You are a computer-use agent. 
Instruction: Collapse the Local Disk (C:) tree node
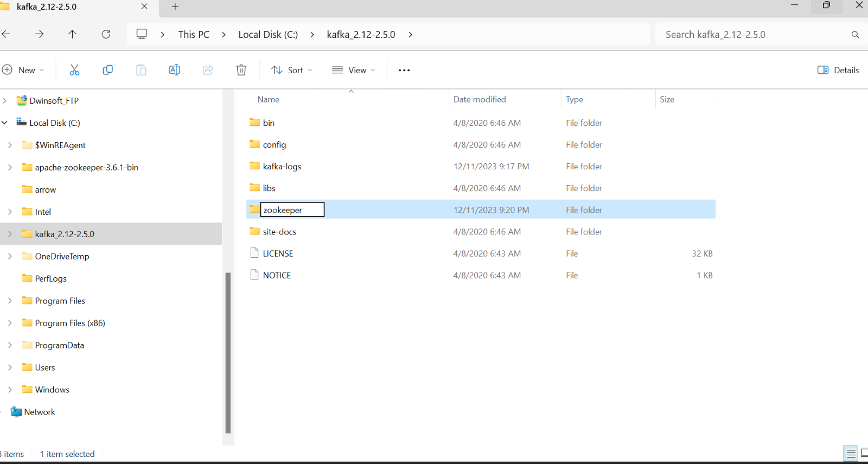(5, 123)
